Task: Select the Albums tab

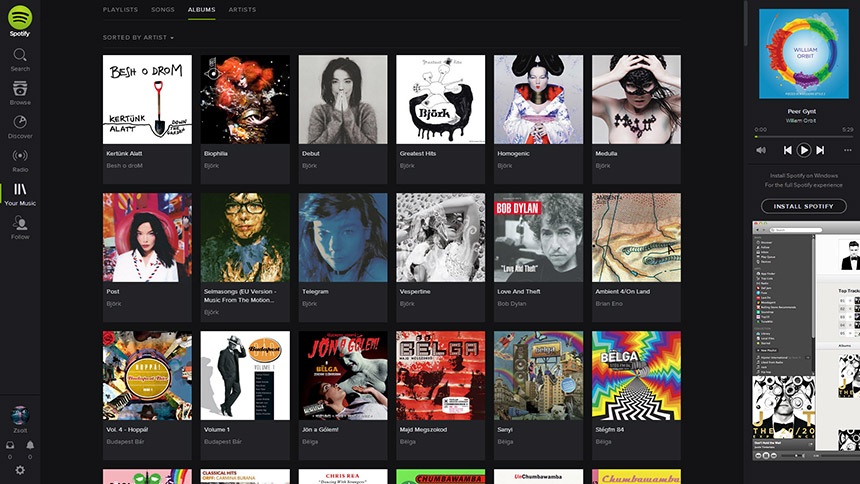Action: coord(201,10)
